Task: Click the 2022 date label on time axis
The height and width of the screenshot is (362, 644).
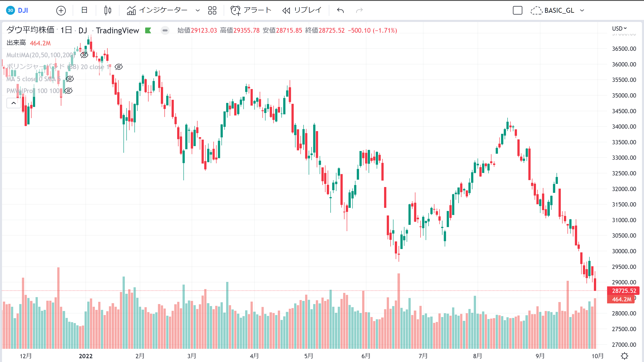Action: click(x=85, y=356)
